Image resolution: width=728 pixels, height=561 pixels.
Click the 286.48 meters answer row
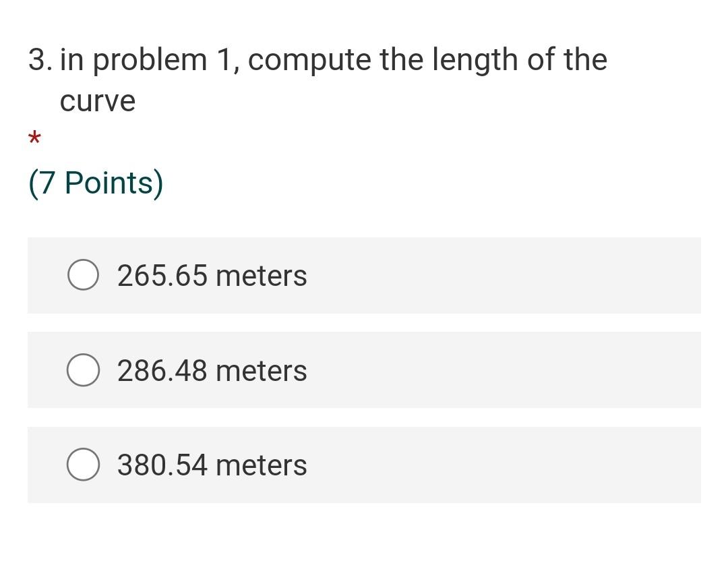[364, 370]
